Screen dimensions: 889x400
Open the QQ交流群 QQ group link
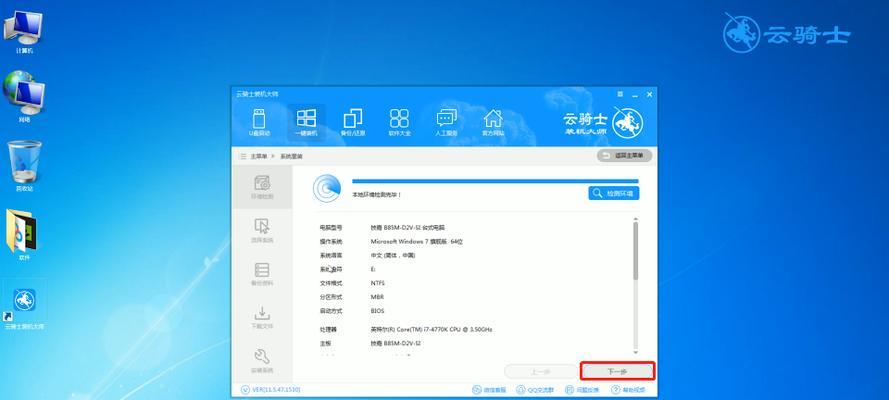click(535, 390)
